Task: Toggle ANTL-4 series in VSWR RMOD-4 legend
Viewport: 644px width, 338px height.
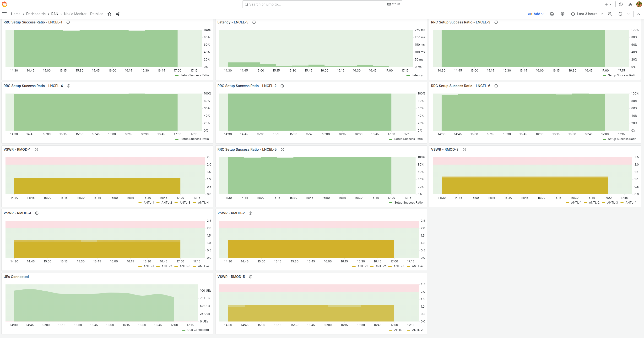Action: click(x=203, y=266)
